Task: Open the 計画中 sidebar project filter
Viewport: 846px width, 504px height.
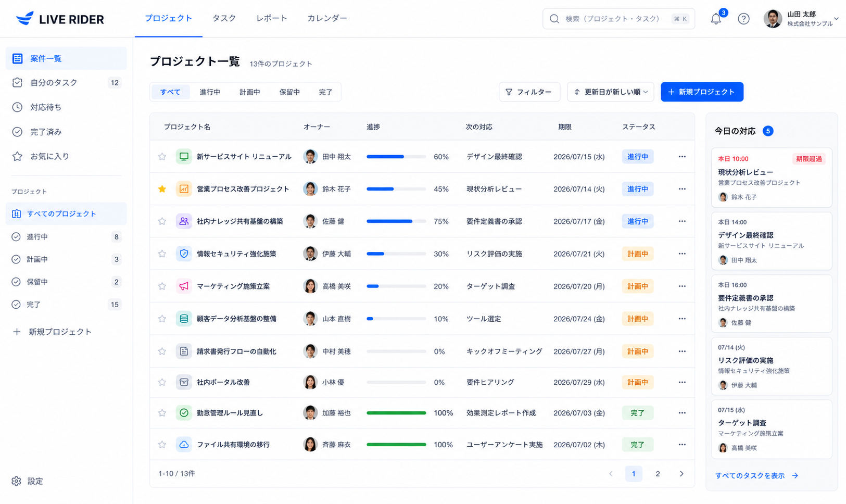Action: 66,259
